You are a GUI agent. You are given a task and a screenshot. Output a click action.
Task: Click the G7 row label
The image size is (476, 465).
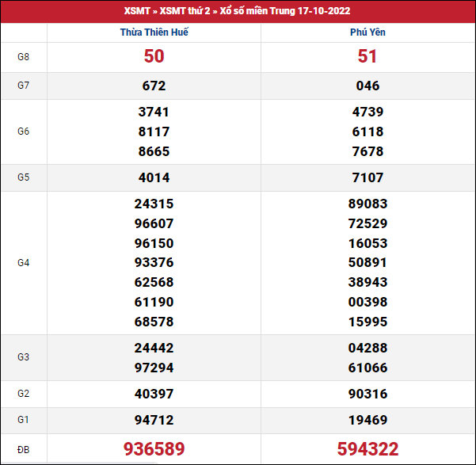[x=24, y=86]
